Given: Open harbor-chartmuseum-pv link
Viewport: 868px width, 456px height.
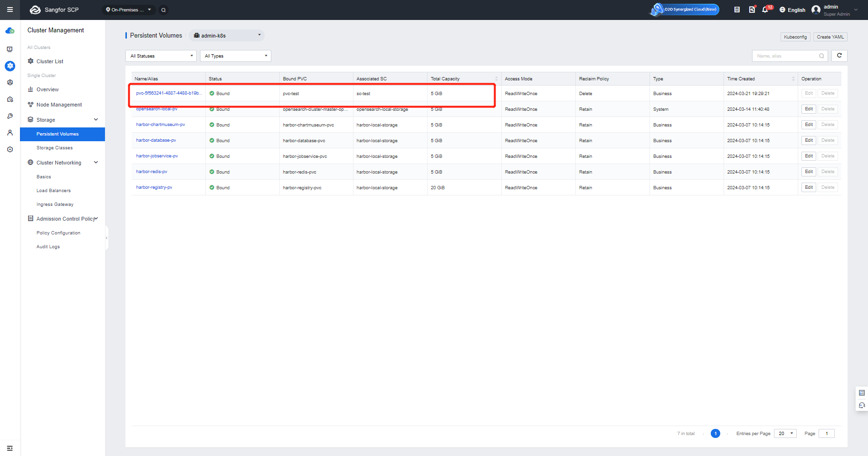Looking at the screenshot, I should pyautogui.click(x=161, y=125).
